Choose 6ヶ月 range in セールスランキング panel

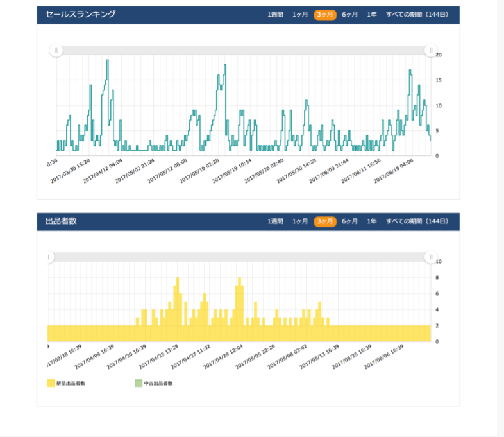(x=350, y=14)
